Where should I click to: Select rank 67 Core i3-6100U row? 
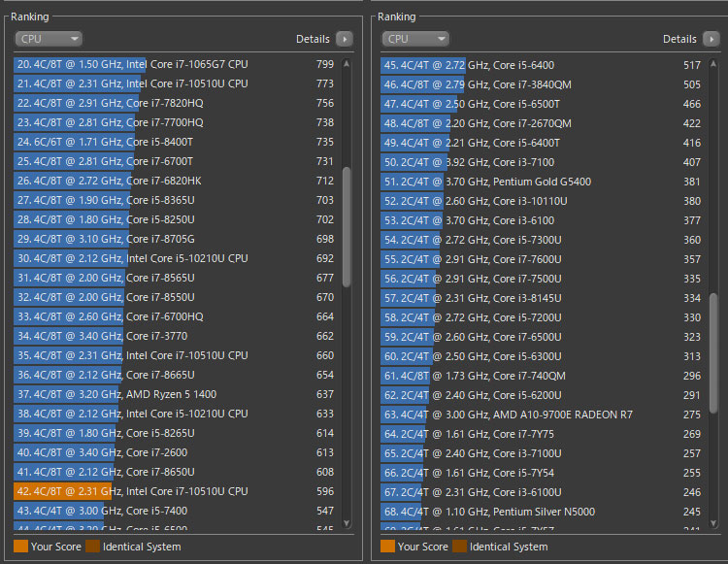543,492
